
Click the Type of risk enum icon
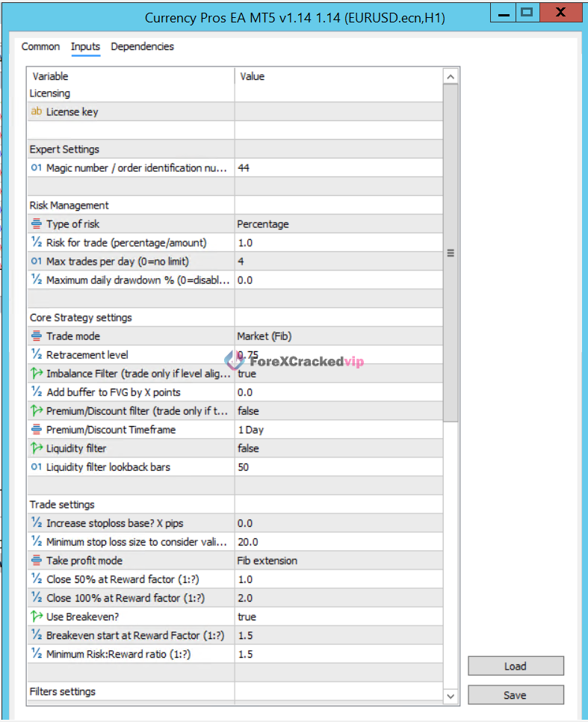coord(36,224)
